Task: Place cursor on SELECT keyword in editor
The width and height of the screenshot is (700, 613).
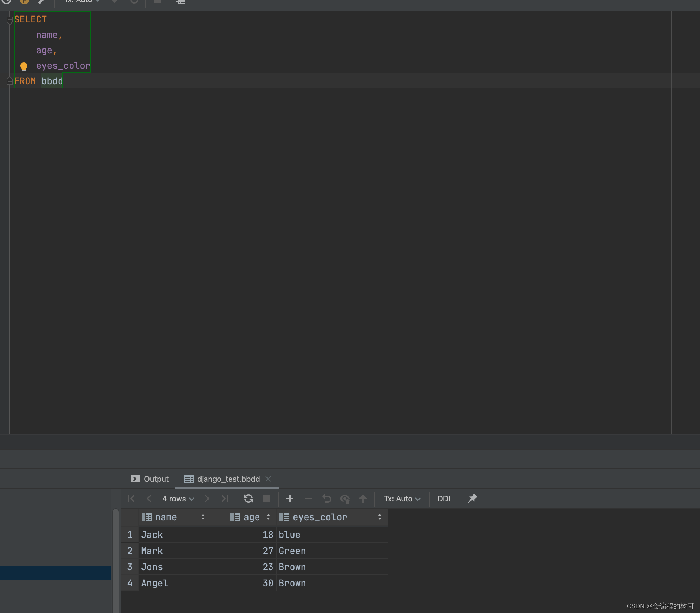Action: point(31,20)
